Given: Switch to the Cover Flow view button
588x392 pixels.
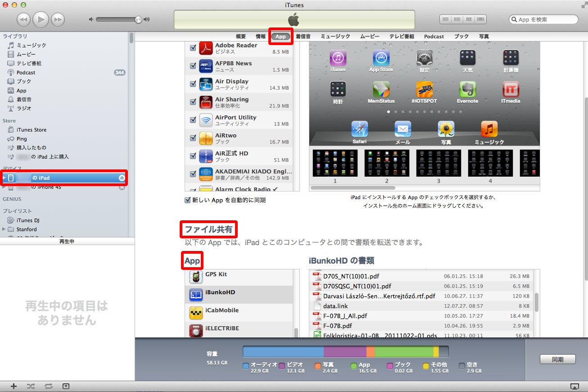Looking at the screenshot, I should point(481,19).
